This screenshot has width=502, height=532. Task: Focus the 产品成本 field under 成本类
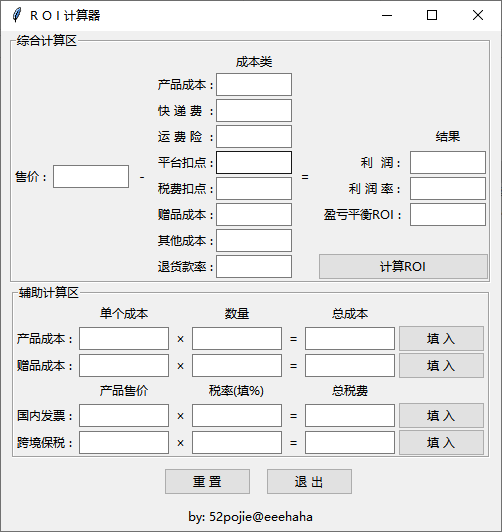pos(254,84)
